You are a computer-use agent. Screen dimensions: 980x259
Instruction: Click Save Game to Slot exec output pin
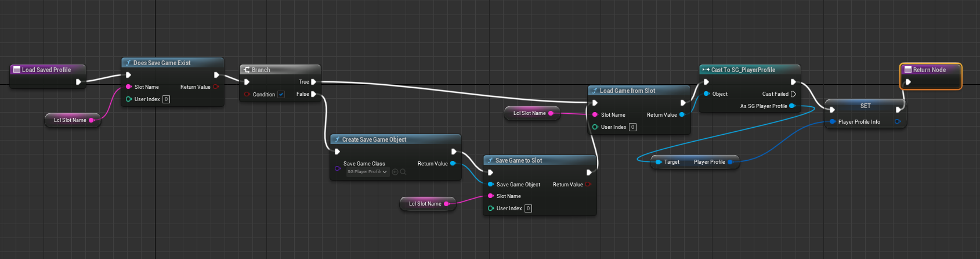pos(589,172)
